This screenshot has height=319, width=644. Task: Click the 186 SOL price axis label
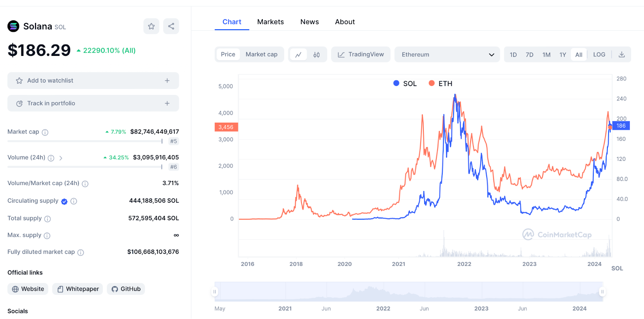[621, 126]
